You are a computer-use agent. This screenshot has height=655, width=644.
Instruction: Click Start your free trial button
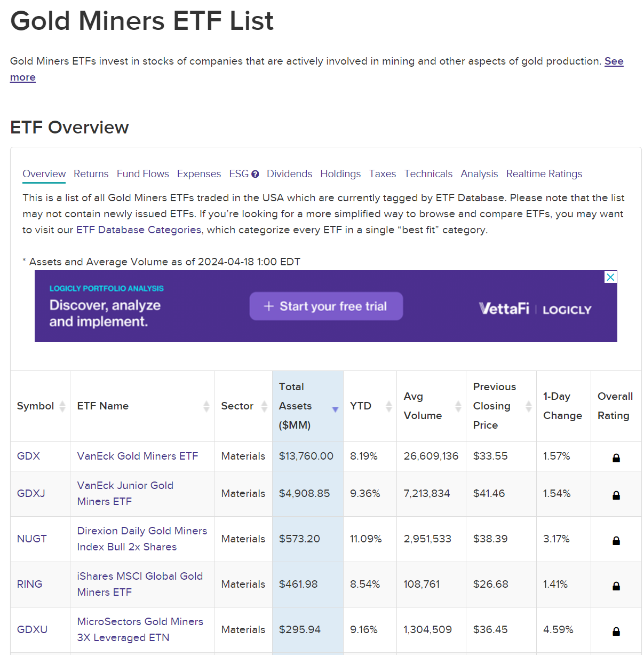tap(326, 306)
